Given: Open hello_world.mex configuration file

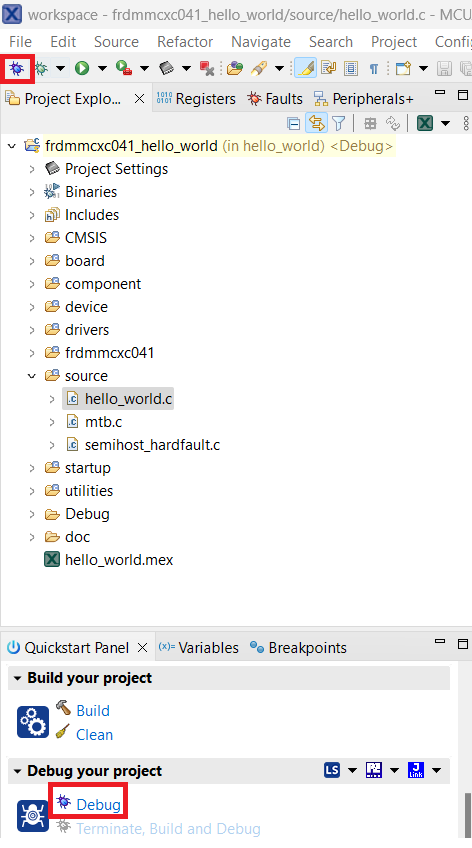Looking at the screenshot, I should [x=119, y=560].
